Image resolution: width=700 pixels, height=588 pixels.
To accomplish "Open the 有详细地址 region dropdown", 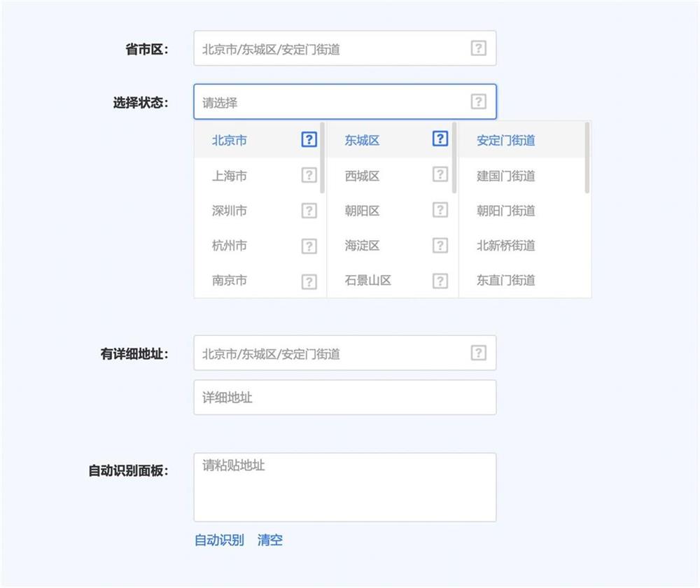I will (x=329, y=353).
